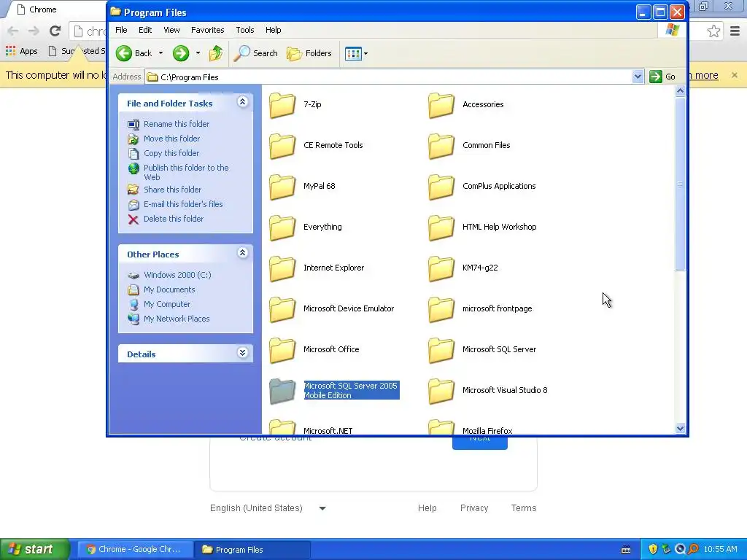Screen dimensions: 747x560
Task: Click the Chrome reload button
Action: (x=55, y=31)
